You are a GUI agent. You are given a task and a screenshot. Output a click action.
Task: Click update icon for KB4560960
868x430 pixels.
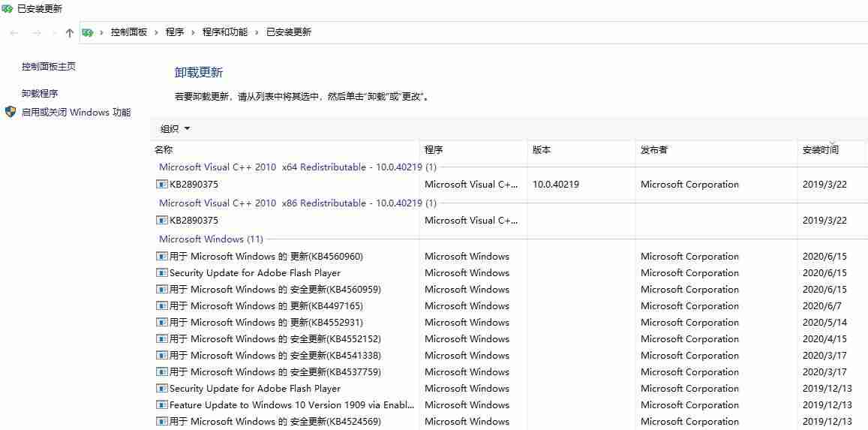pos(161,256)
